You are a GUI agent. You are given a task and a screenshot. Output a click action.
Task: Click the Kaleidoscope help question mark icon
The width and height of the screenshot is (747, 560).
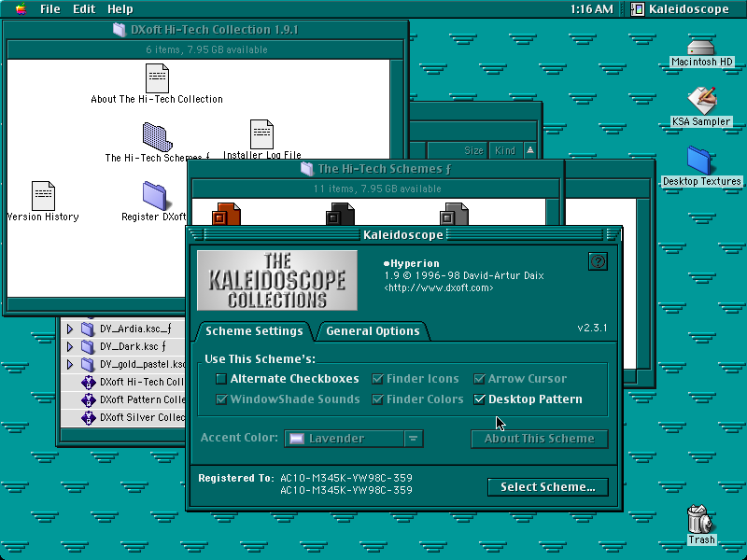pos(598,261)
